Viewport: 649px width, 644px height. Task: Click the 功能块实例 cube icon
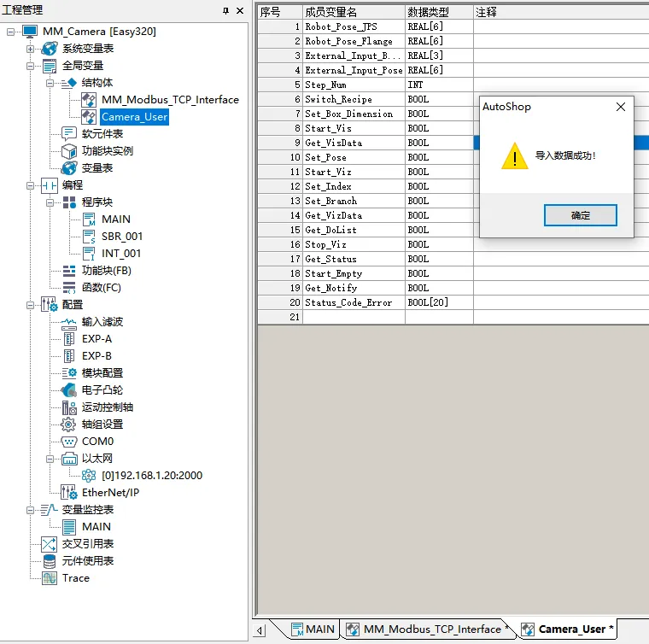click(x=68, y=151)
